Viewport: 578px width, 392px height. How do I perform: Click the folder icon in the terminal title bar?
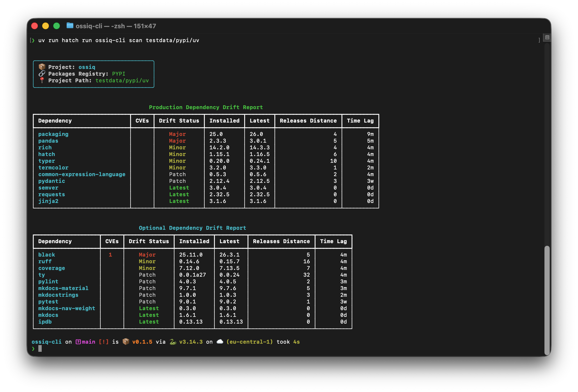(x=70, y=26)
